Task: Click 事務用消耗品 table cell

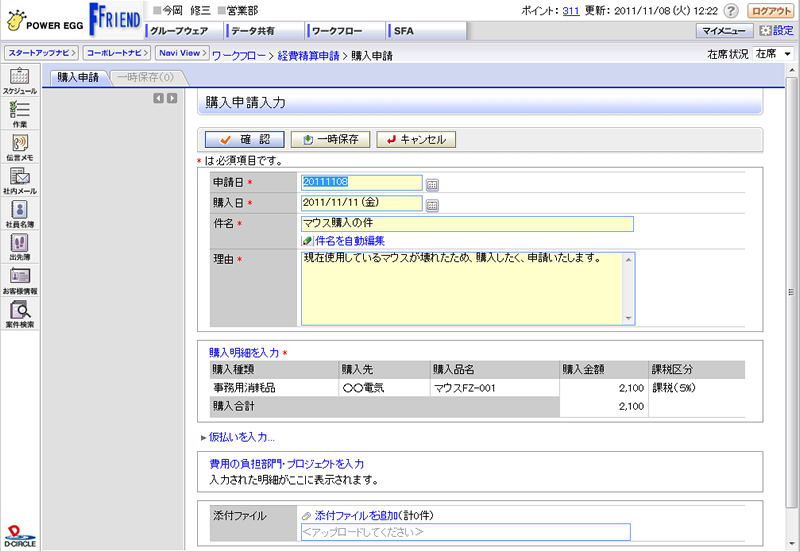Action: point(274,388)
